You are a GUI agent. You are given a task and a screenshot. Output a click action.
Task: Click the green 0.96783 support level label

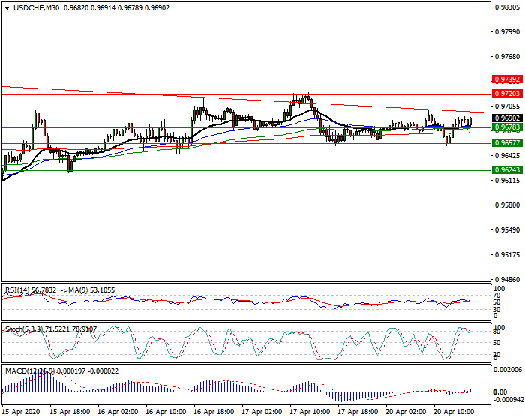(507, 127)
